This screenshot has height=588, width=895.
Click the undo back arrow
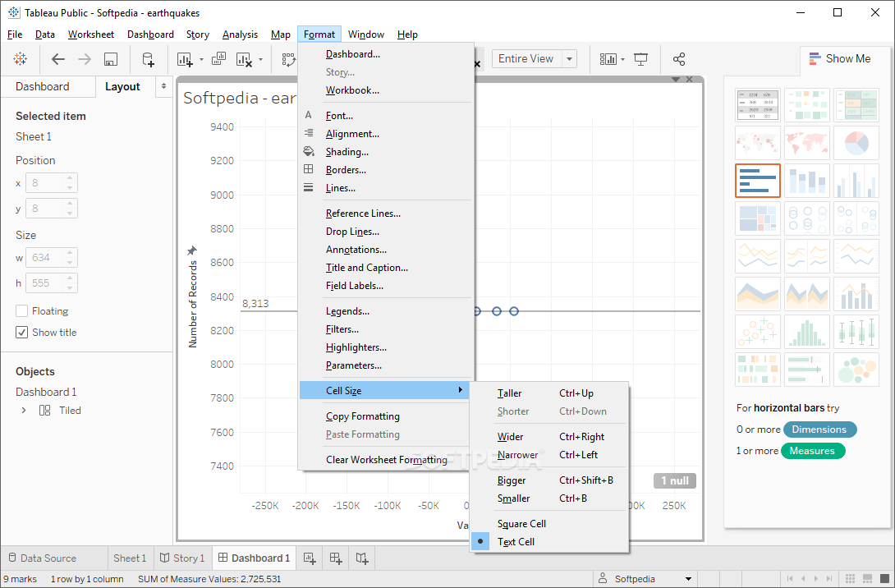click(58, 59)
